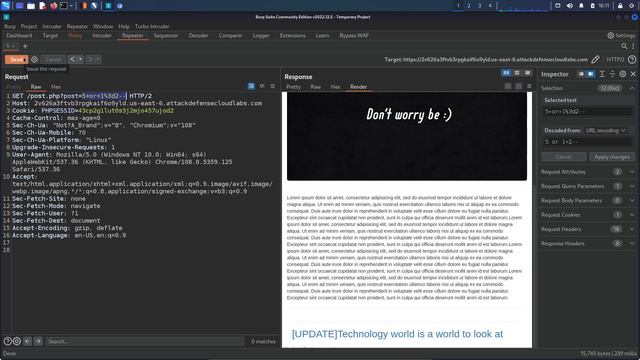Toggle show non-printable chars in Request
Screen dimensions: 640x360
(x=262, y=86)
